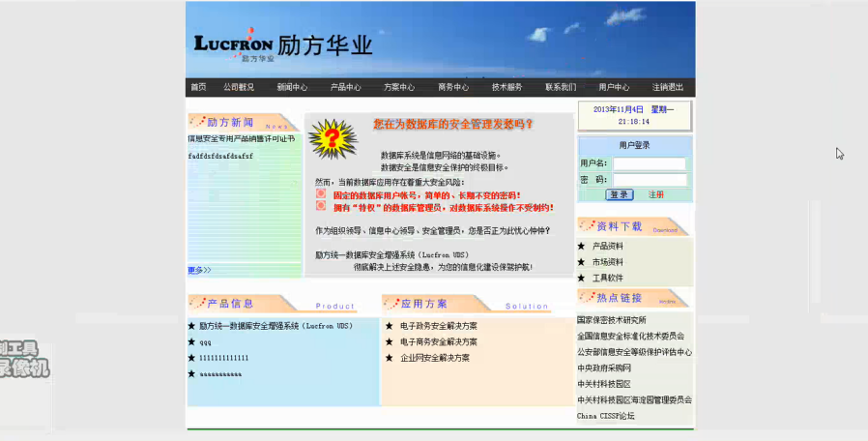Open product entry 1111111111111
Image resolution: width=868 pixels, height=441 pixels.
tap(224, 358)
